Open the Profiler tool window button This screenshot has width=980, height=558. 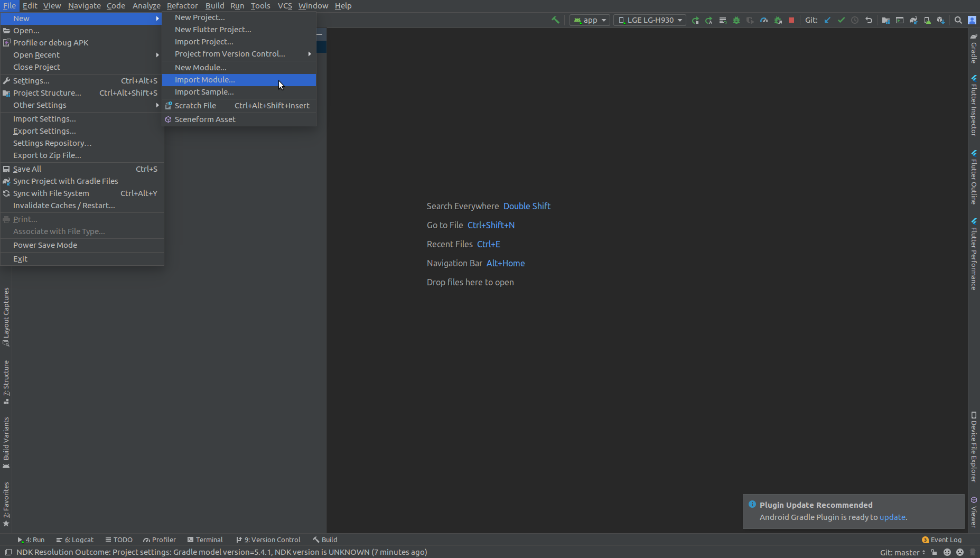tap(160, 540)
